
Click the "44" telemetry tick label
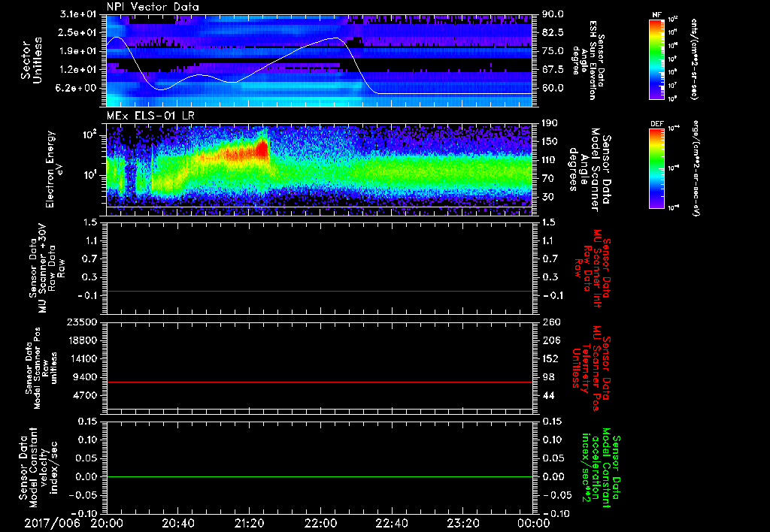pyautogui.click(x=548, y=396)
